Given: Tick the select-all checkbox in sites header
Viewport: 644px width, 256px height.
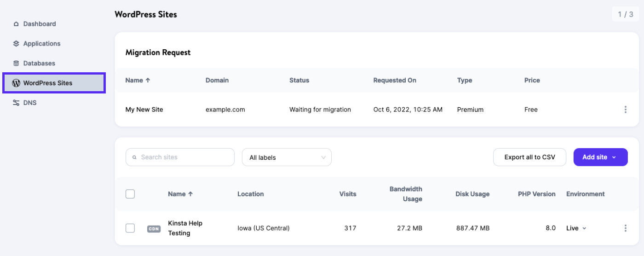Looking at the screenshot, I should (x=130, y=194).
